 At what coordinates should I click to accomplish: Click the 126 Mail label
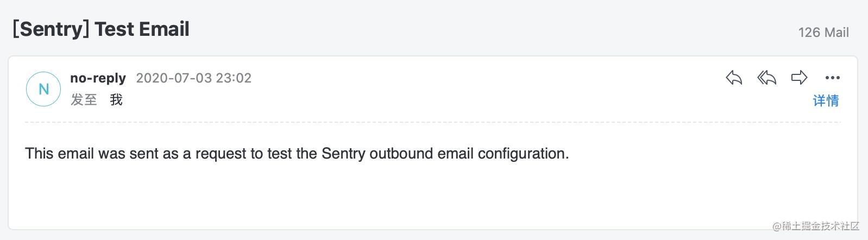(823, 33)
